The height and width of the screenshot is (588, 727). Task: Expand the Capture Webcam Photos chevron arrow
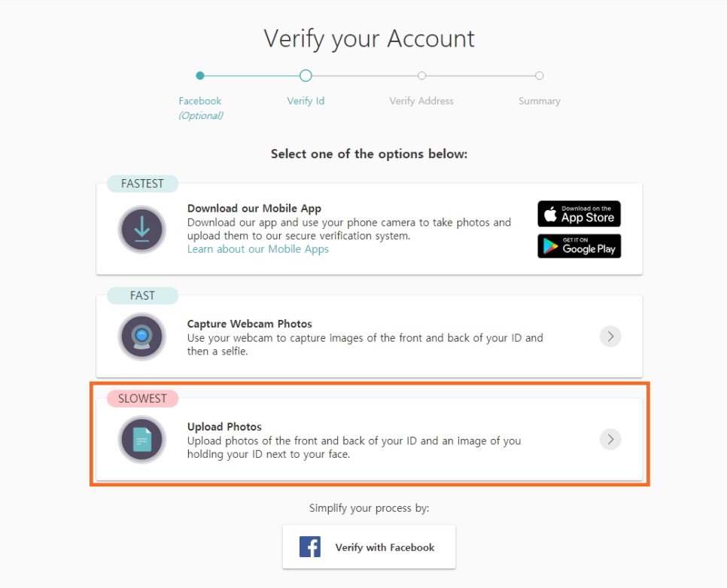[x=610, y=336]
